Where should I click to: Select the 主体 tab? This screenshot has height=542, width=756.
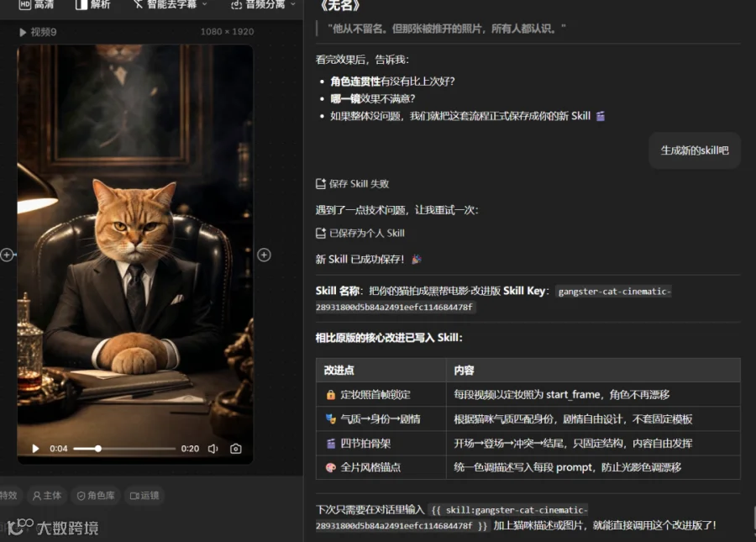pyautogui.click(x=47, y=495)
